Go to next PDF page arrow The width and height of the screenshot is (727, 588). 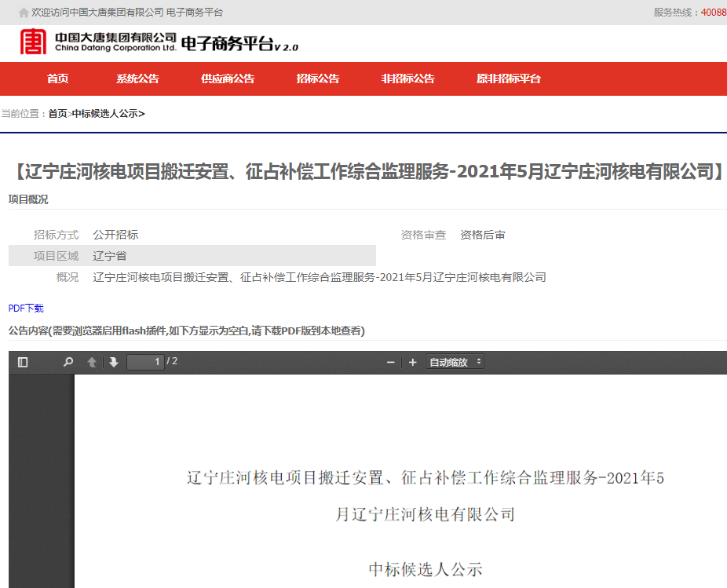[114, 362]
